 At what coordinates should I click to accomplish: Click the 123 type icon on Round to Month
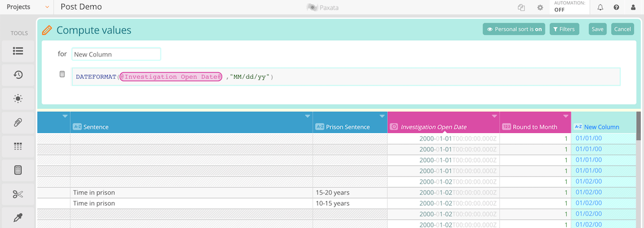pos(507,127)
